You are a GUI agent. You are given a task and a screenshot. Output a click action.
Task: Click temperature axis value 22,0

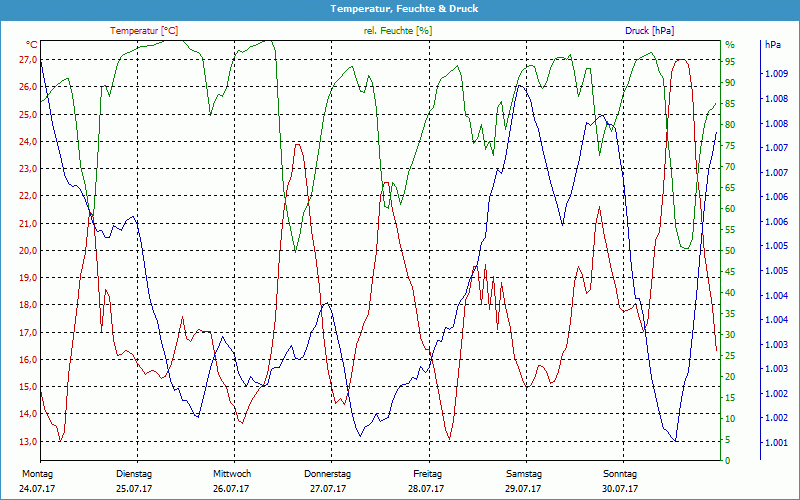tap(28, 196)
